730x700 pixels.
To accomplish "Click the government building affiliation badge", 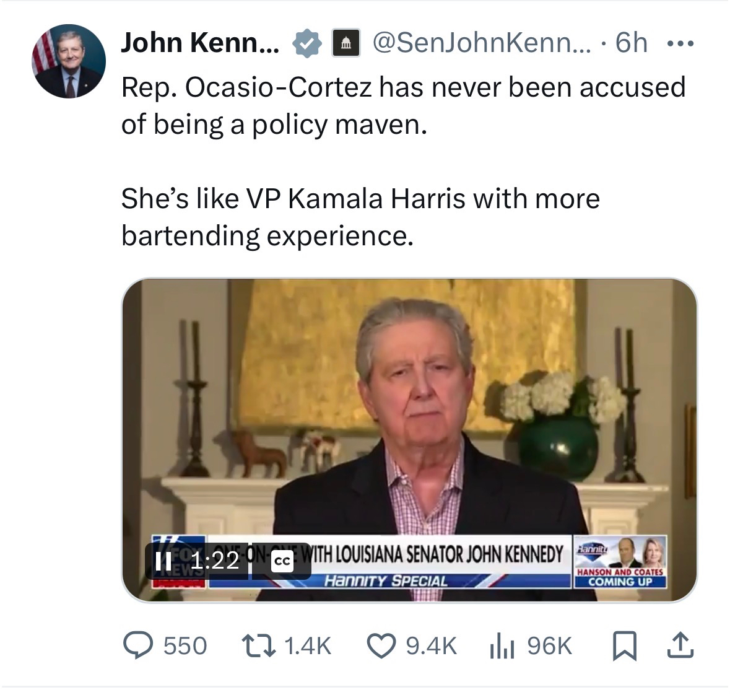I will [346, 44].
